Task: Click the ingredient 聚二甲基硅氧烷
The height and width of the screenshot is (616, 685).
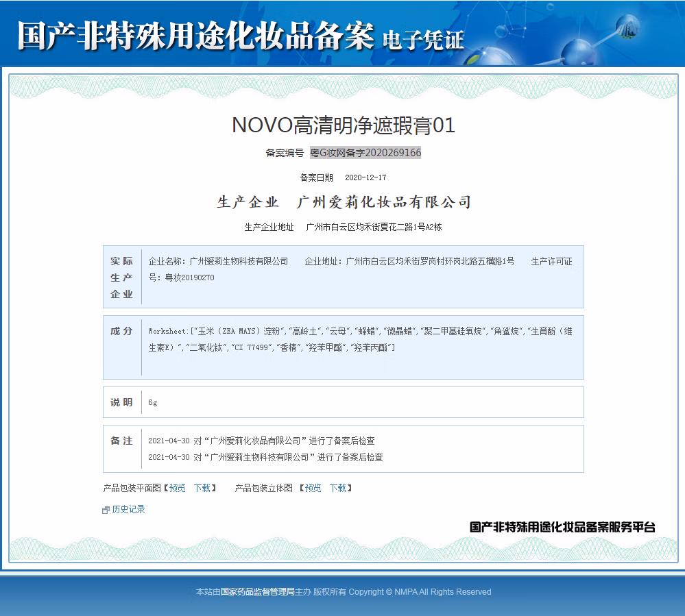Action: click(x=453, y=332)
